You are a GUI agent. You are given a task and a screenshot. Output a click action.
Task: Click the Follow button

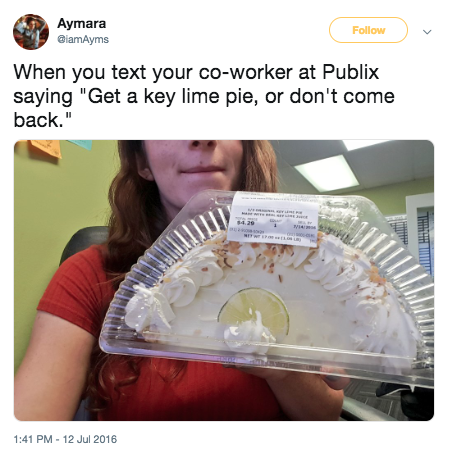pyautogui.click(x=368, y=30)
